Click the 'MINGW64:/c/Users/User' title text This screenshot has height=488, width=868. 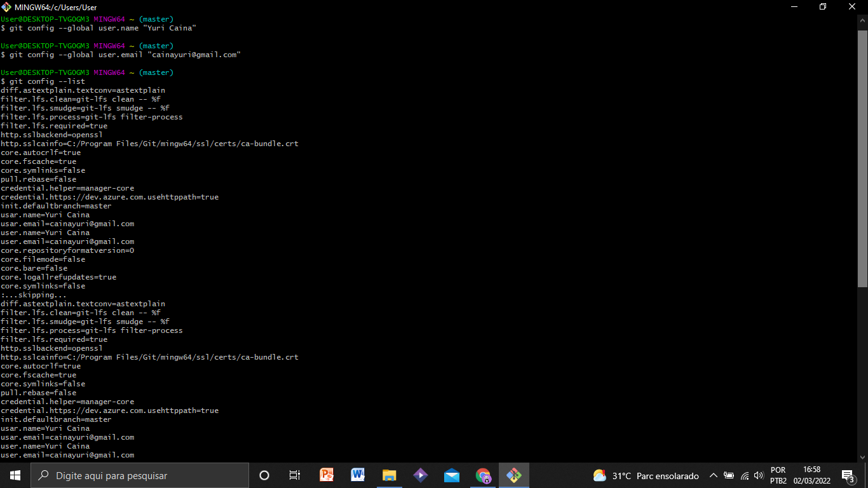[x=55, y=7]
